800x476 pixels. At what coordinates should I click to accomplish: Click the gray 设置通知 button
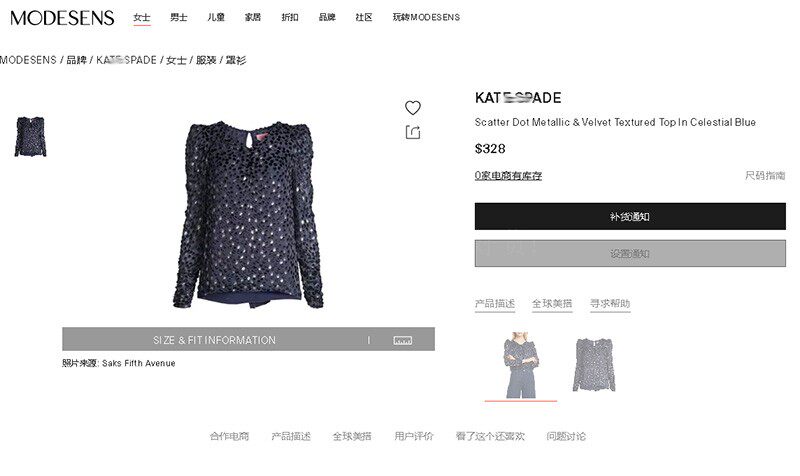(630, 254)
